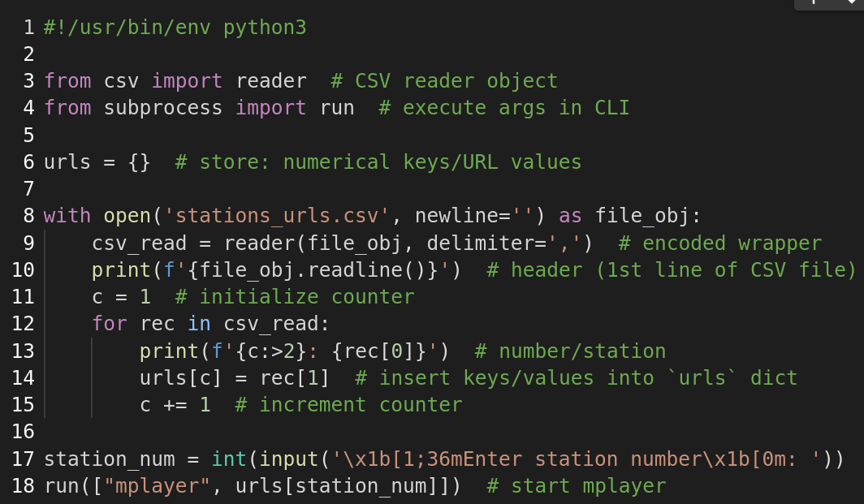Click the 'c = 1' assignment

point(121,297)
